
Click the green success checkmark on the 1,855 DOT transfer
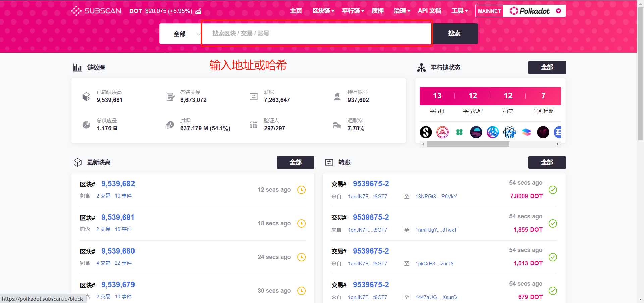tap(553, 223)
